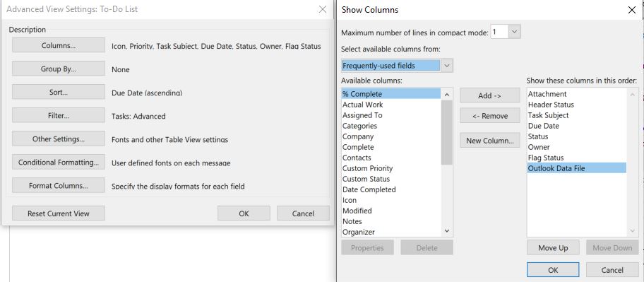Open the Sort... settings button
644x282 pixels.
coord(59,92)
